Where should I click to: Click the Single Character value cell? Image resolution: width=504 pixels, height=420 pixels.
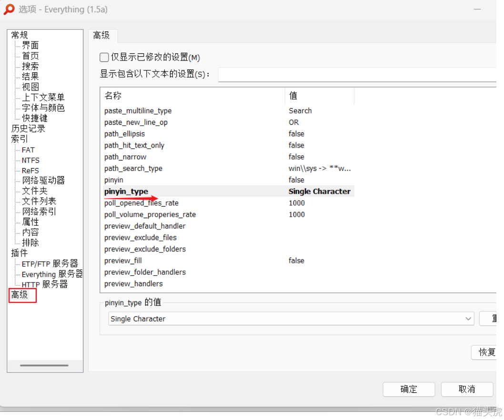(320, 191)
